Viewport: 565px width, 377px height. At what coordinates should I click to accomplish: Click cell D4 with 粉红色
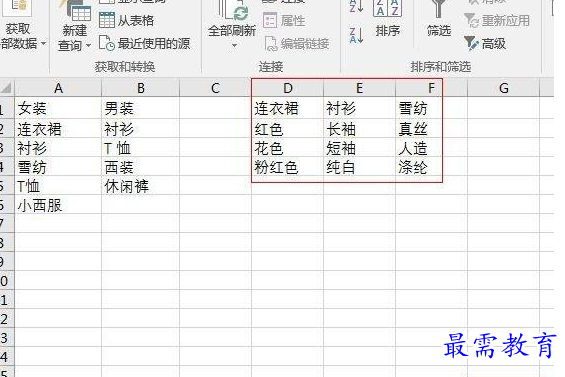coord(288,167)
